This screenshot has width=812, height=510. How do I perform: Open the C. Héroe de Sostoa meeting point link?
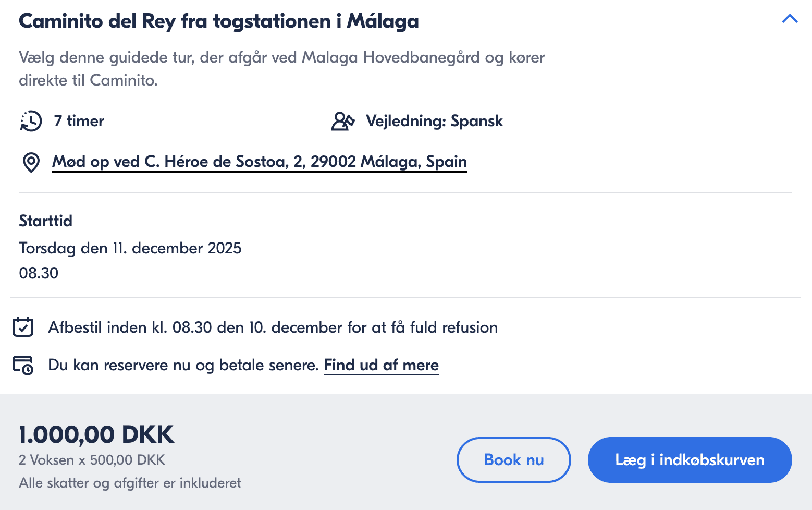click(x=259, y=162)
